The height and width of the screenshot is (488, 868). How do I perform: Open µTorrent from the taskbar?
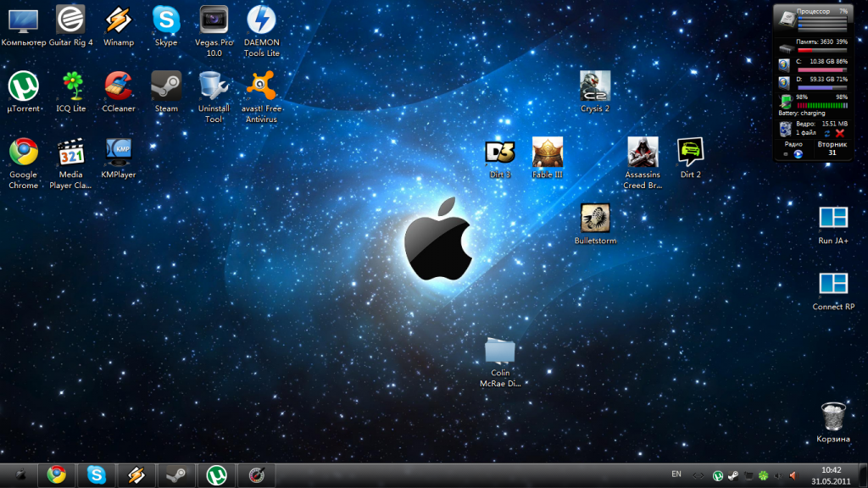[216, 474]
